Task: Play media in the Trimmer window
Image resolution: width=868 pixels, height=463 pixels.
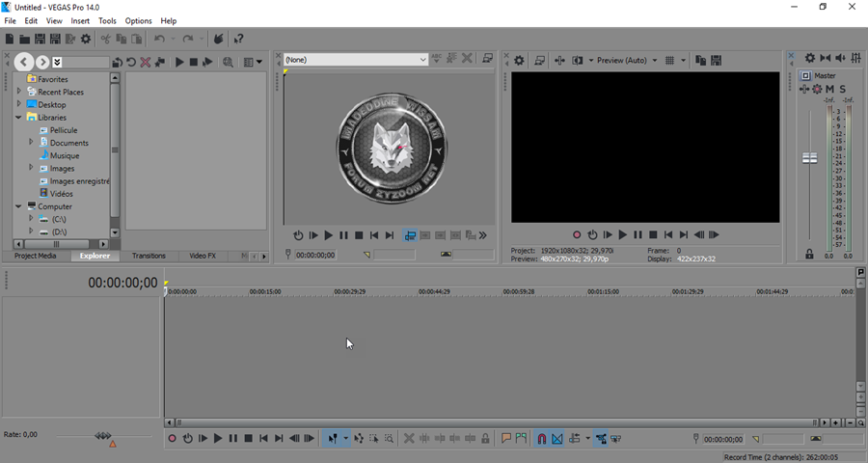Action: [x=328, y=235]
